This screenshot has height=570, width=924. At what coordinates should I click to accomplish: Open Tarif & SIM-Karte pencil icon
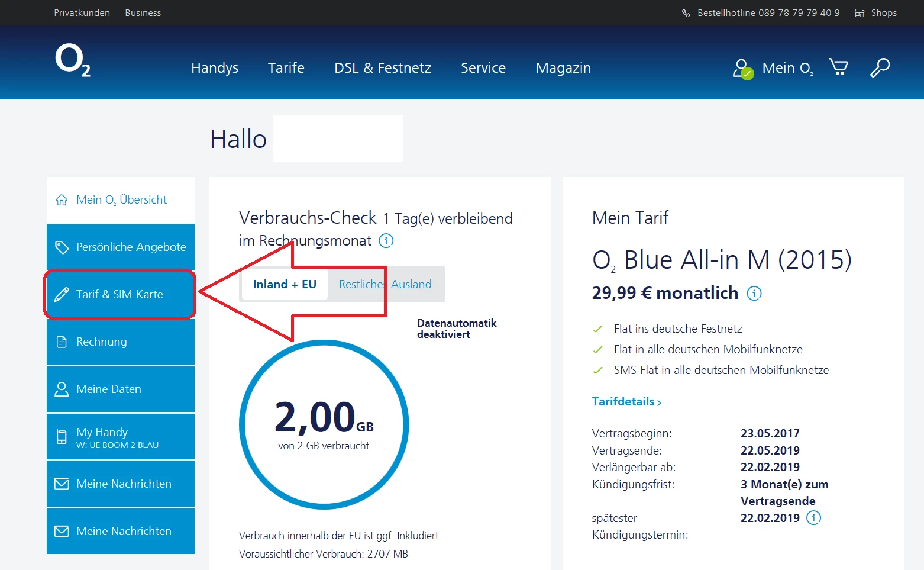(x=62, y=294)
